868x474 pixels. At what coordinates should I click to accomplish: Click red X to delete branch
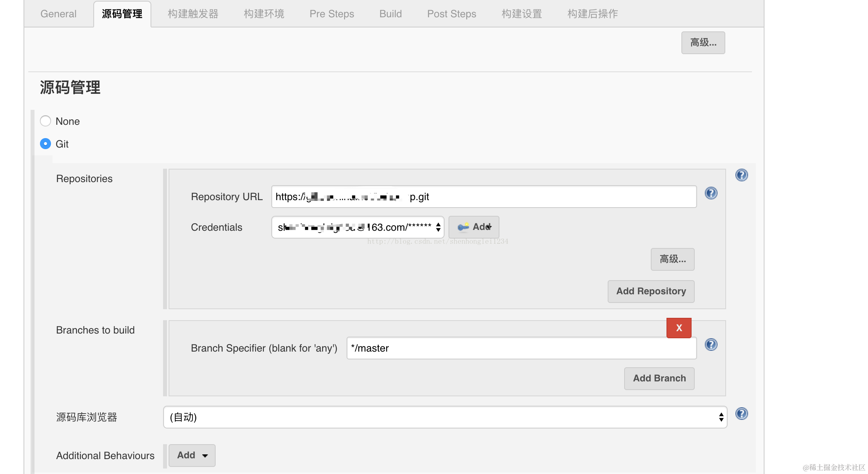679,328
